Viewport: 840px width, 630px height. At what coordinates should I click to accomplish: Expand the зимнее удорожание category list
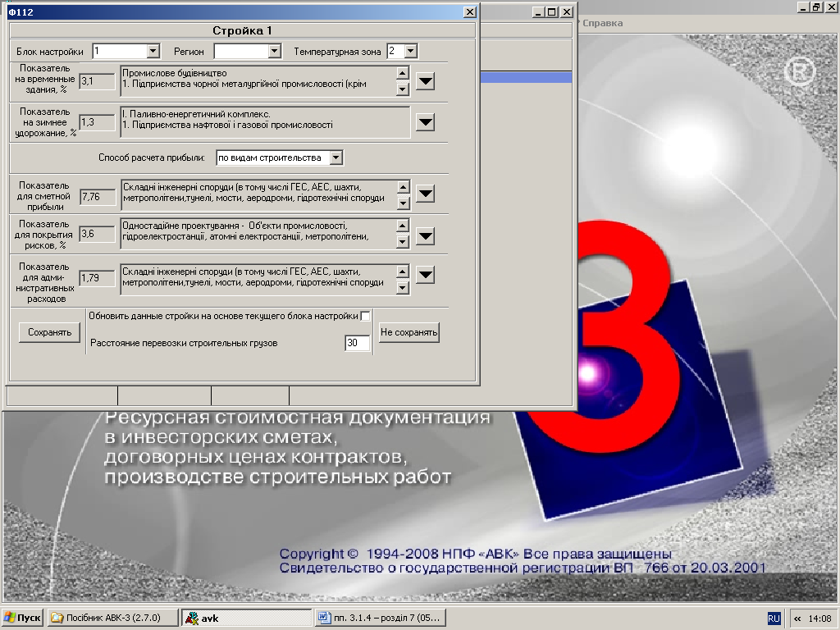[426, 123]
